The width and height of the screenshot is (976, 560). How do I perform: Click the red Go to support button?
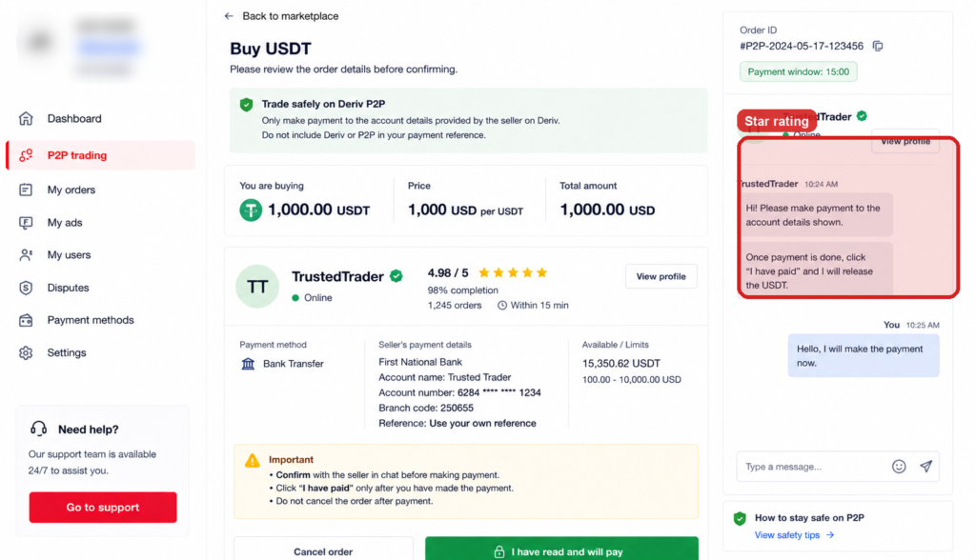tap(103, 507)
